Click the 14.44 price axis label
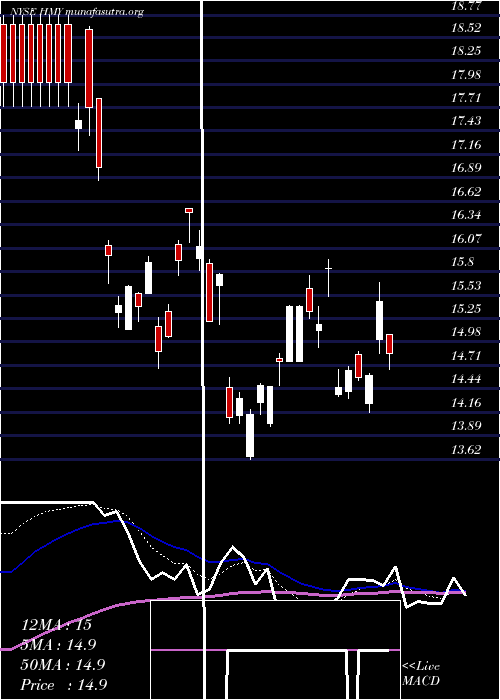The image size is (500, 700). [x=467, y=379]
